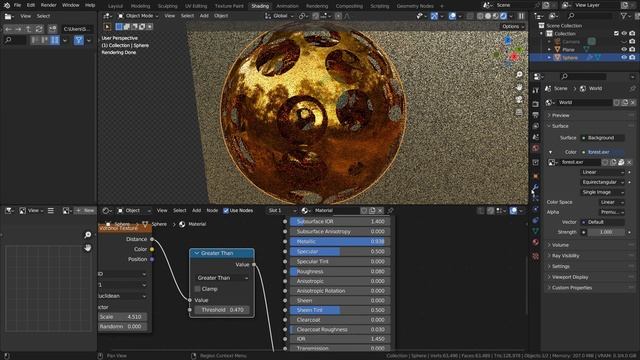Screen dimensions: 640x360
Task: Click the viewport zoom magnifier gizmo
Action: click(x=519, y=74)
